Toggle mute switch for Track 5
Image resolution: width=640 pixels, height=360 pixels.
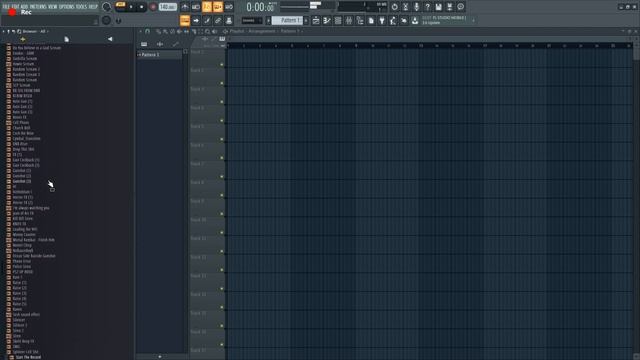pos(222,139)
